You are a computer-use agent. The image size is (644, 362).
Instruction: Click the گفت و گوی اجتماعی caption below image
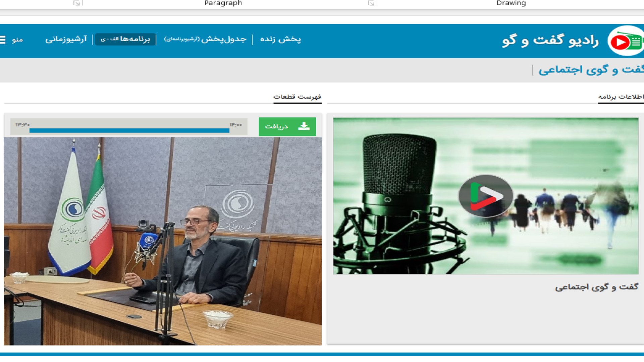click(596, 287)
